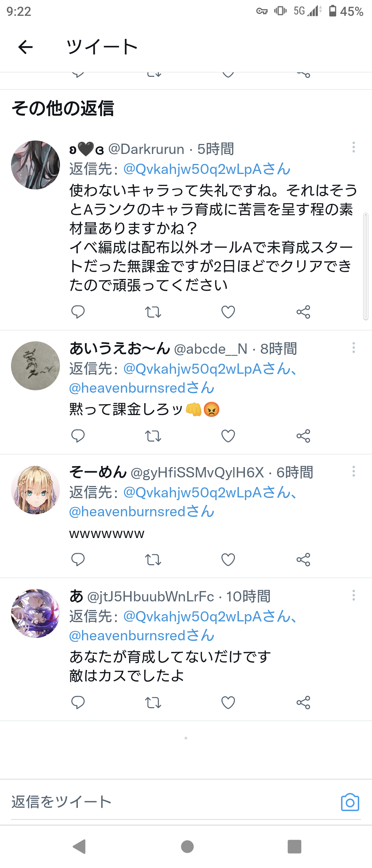Screen dimensions: 372x868
Task: Click the scrollbar handle at right edge
Action: coord(366,266)
